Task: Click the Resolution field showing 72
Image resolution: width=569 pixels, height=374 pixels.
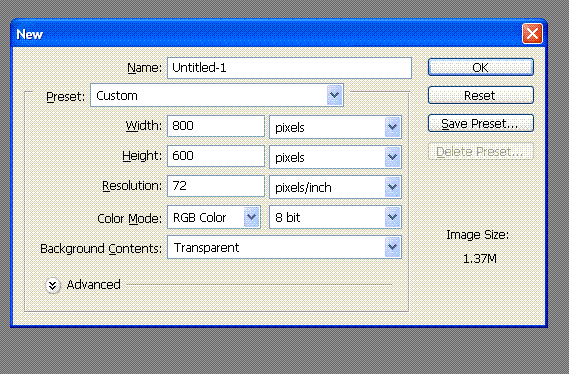Action: click(x=216, y=186)
